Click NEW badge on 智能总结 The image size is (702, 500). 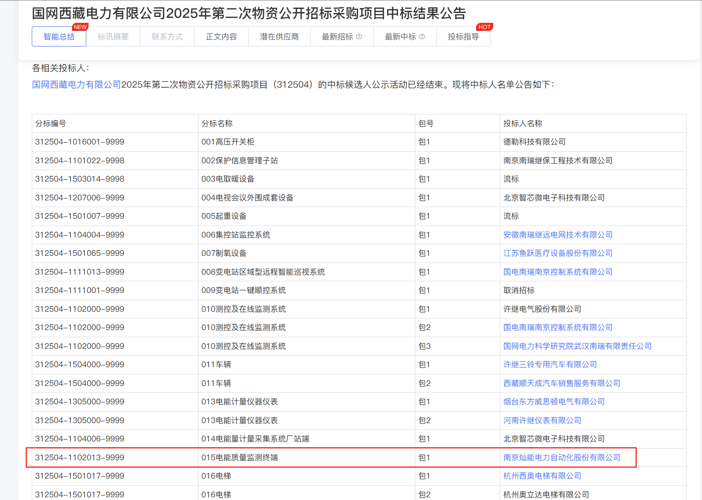point(80,27)
